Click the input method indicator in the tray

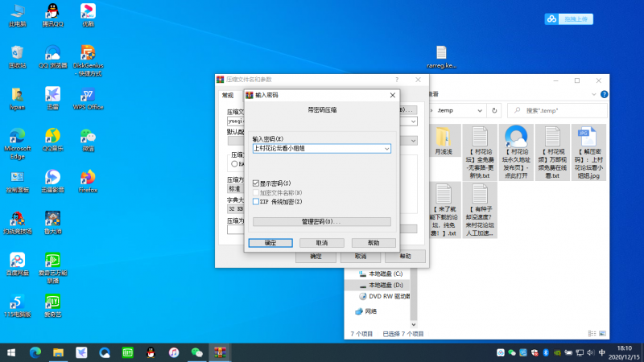click(601, 352)
